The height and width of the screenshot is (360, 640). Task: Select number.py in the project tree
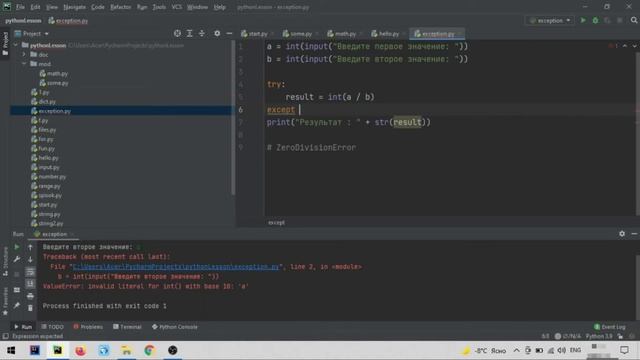point(49,177)
